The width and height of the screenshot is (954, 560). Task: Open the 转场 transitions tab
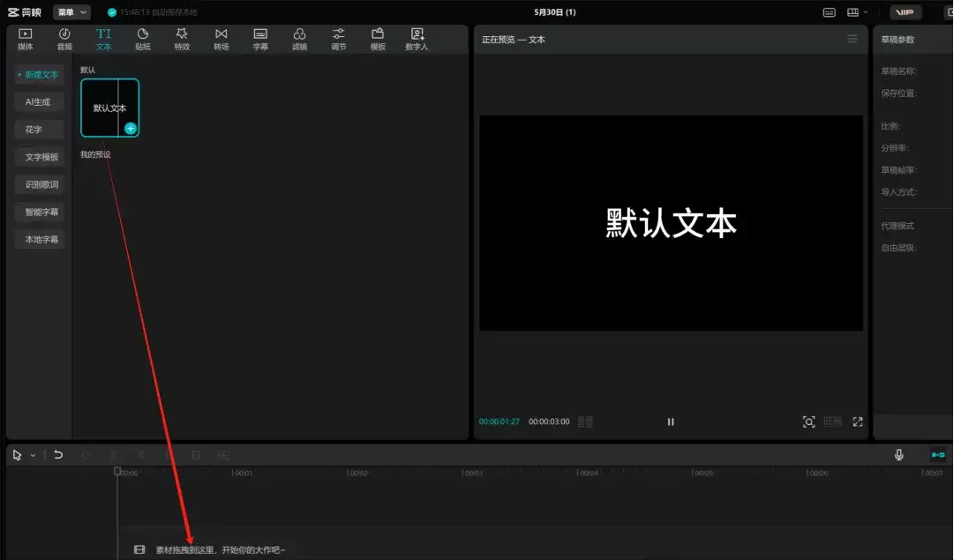pyautogui.click(x=221, y=39)
